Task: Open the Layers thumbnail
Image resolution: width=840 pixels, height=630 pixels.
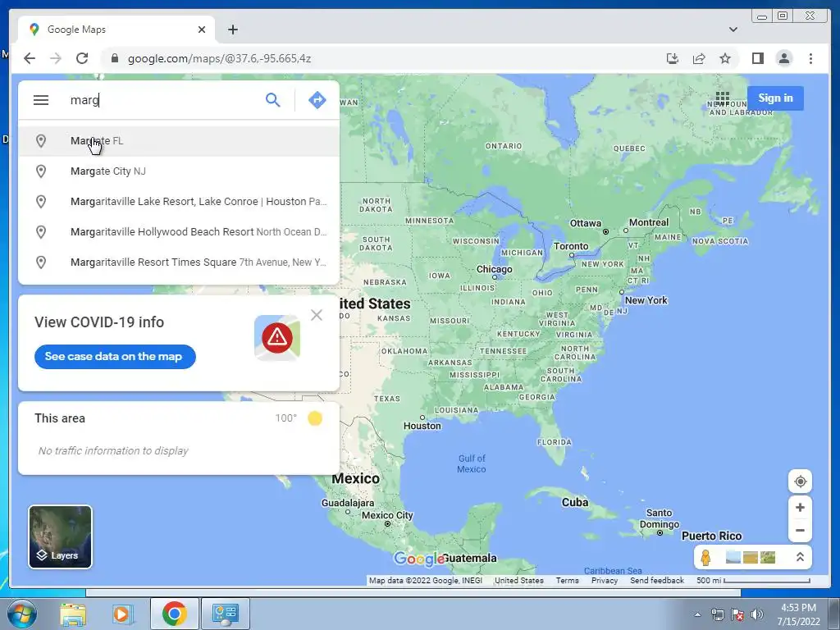Action: [x=60, y=536]
